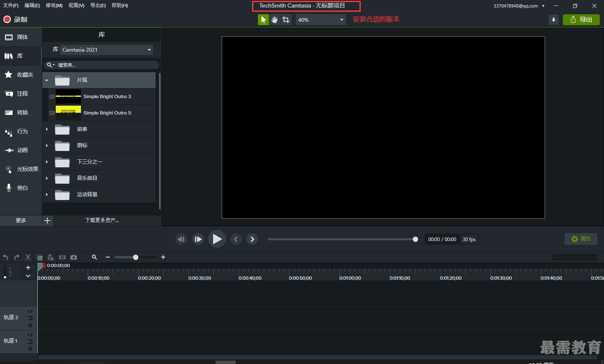The image size is (604, 364).
Task: Start recording with the 录制 button
Action: 15,19
